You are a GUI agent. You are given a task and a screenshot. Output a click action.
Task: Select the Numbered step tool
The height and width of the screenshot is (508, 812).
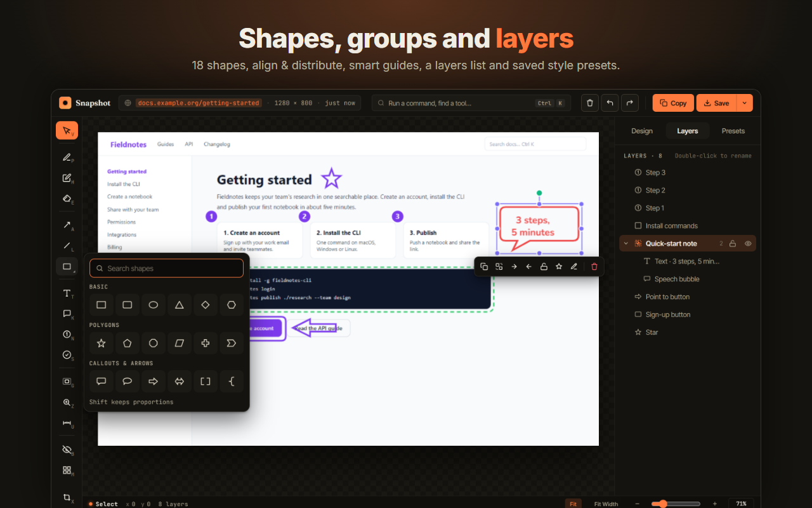[67, 334]
